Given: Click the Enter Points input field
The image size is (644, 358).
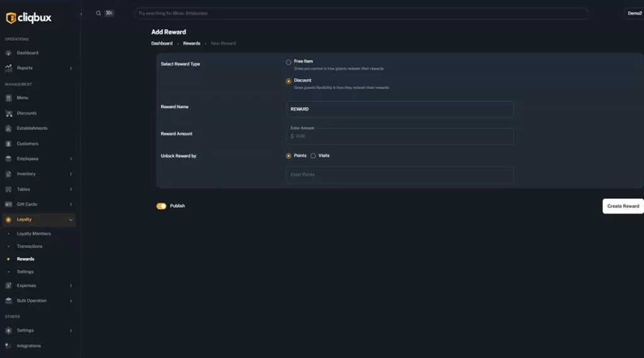Looking at the screenshot, I should [x=399, y=175].
